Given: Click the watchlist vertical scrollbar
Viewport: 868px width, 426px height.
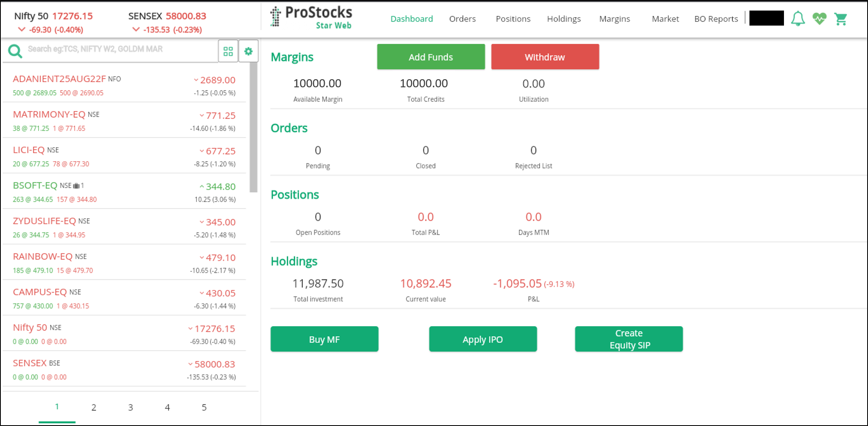Looking at the screenshot, I should coord(254,128).
